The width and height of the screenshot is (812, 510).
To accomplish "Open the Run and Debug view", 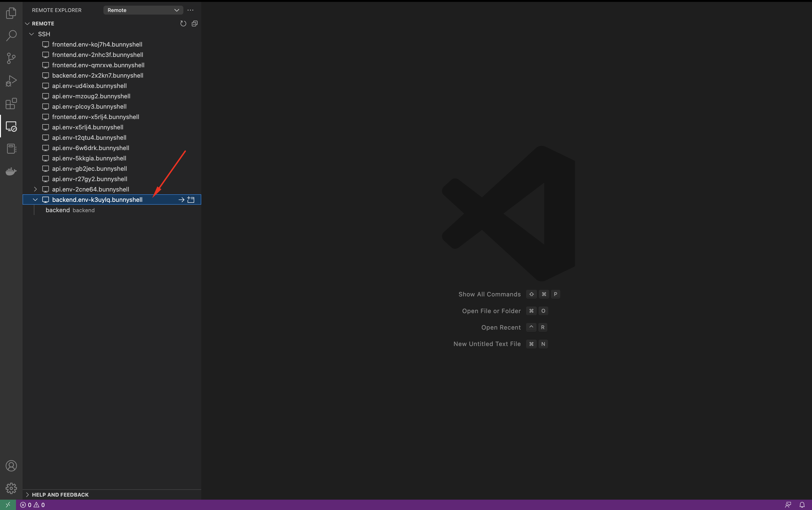I will 11,81.
